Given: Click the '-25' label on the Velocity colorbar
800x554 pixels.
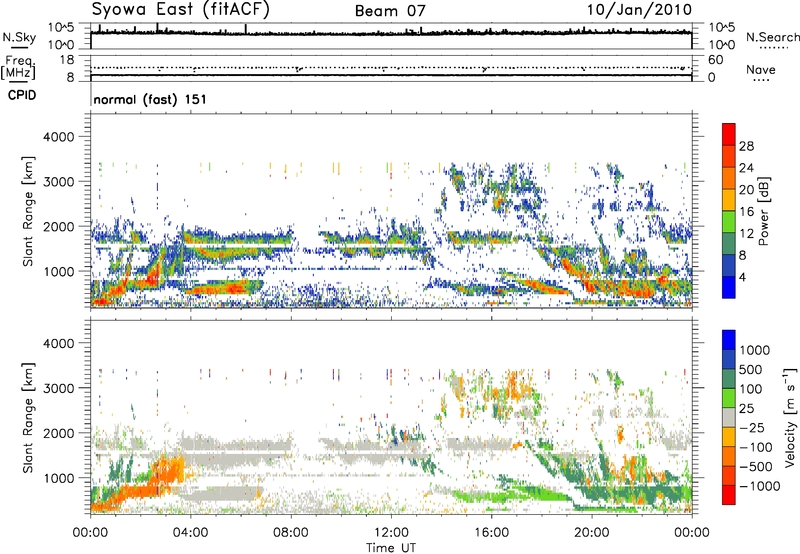Looking at the screenshot, I should pos(752,427).
